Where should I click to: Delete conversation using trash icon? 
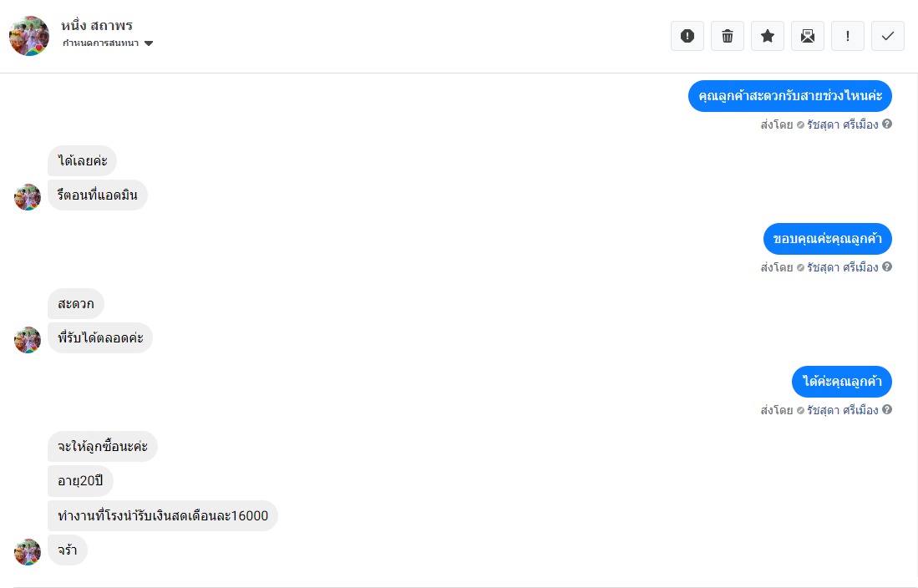point(728,36)
